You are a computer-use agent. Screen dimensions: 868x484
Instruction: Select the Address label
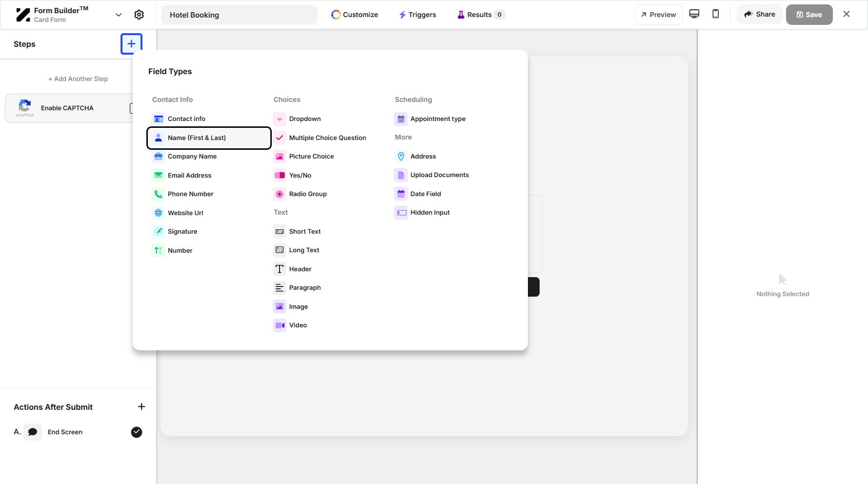(x=423, y=156)
